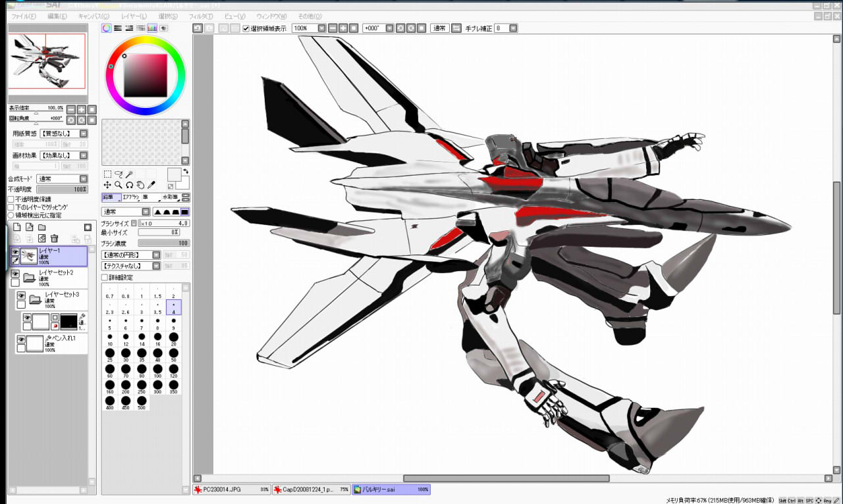Flip the canvas view horizontally in toolbar
This screenshot has width=843, height=504.
(456, 28)
